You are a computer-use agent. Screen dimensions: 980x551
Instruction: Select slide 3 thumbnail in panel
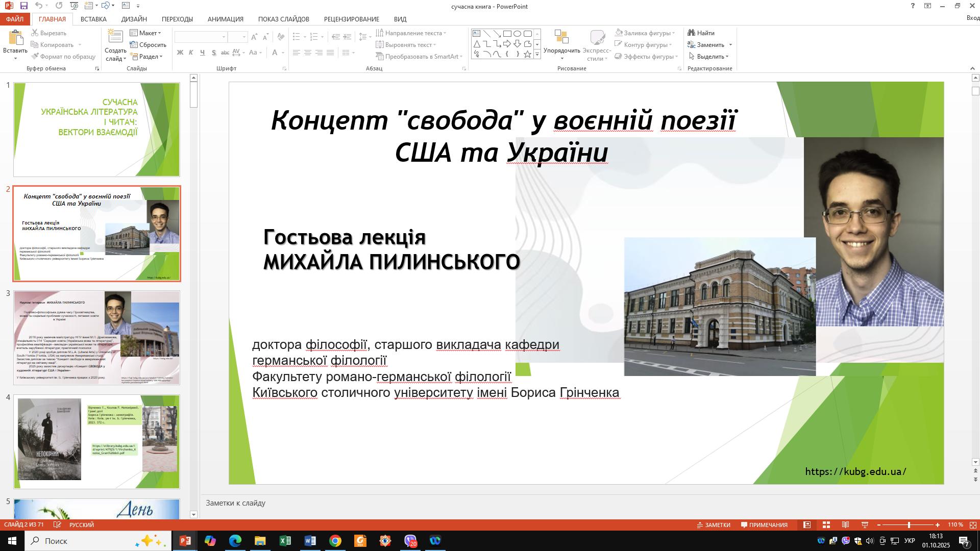(96, 337)
